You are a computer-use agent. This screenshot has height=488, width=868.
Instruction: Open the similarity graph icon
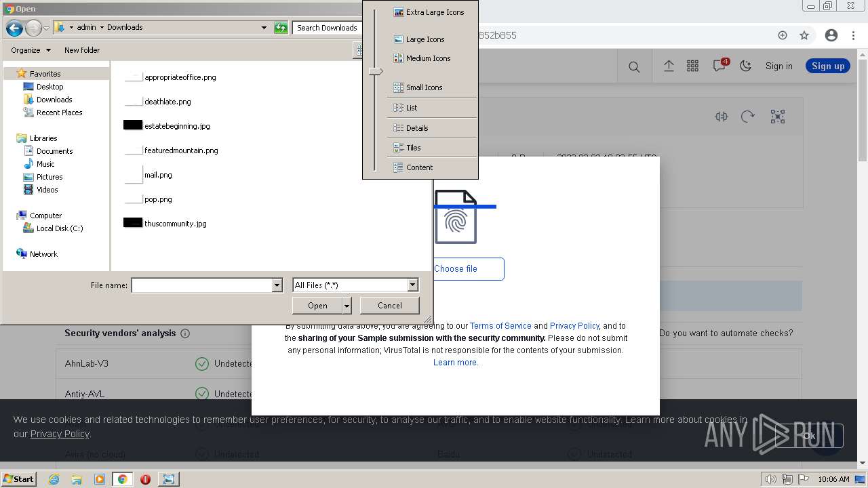(x=778, y=117)
